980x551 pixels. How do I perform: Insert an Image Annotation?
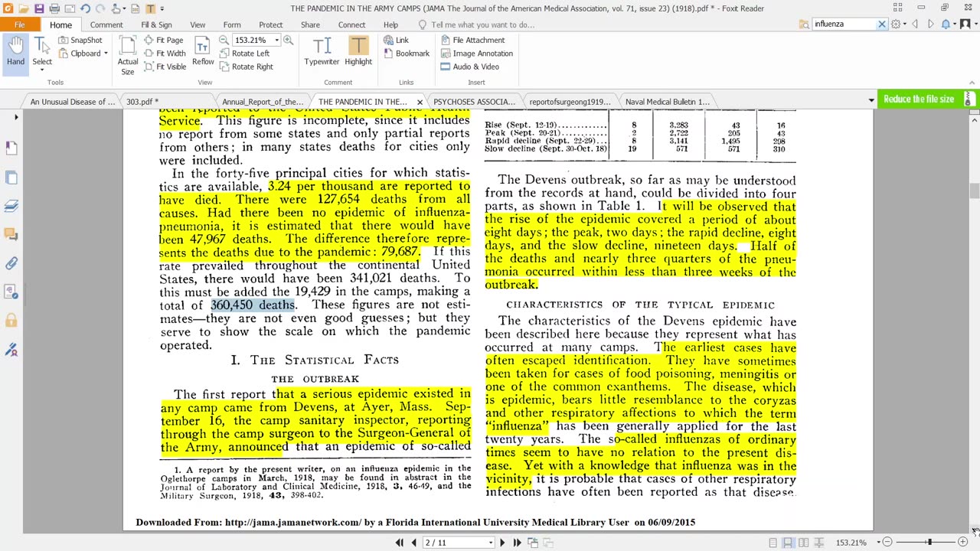476,54
